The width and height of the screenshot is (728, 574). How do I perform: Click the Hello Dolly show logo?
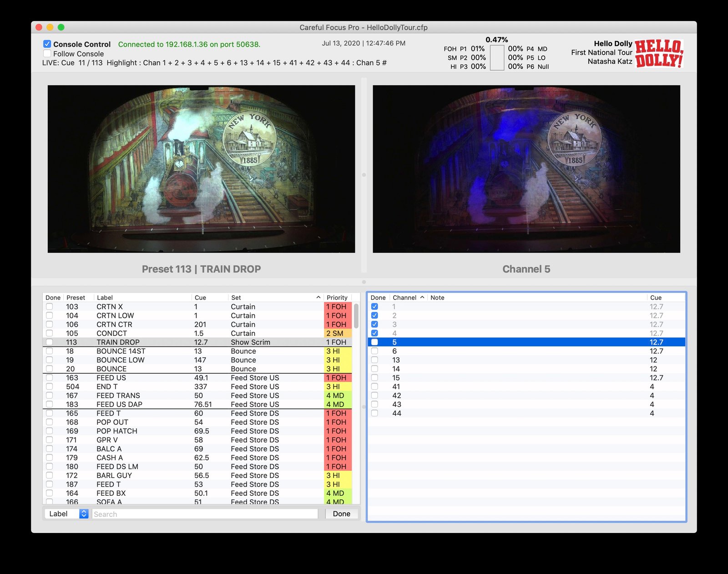(659, 54)
